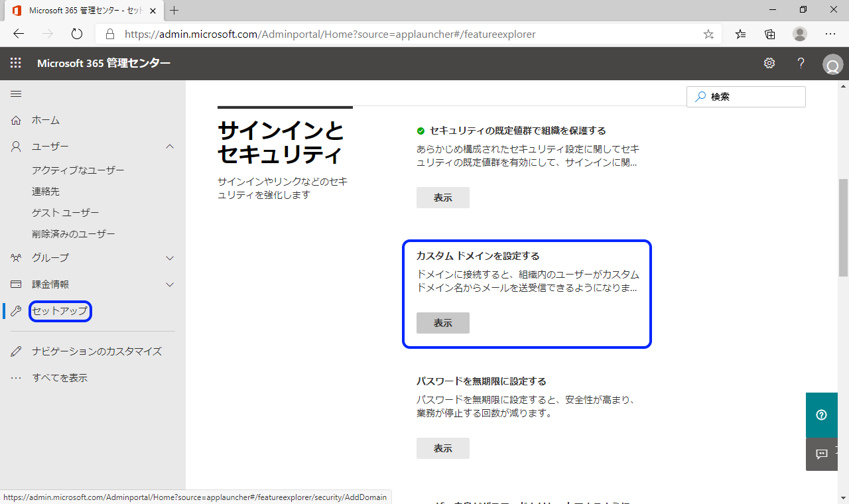The image size is (849, 504).
Task: Open the browser favorites list icon
Action: (x=741, y=34)
